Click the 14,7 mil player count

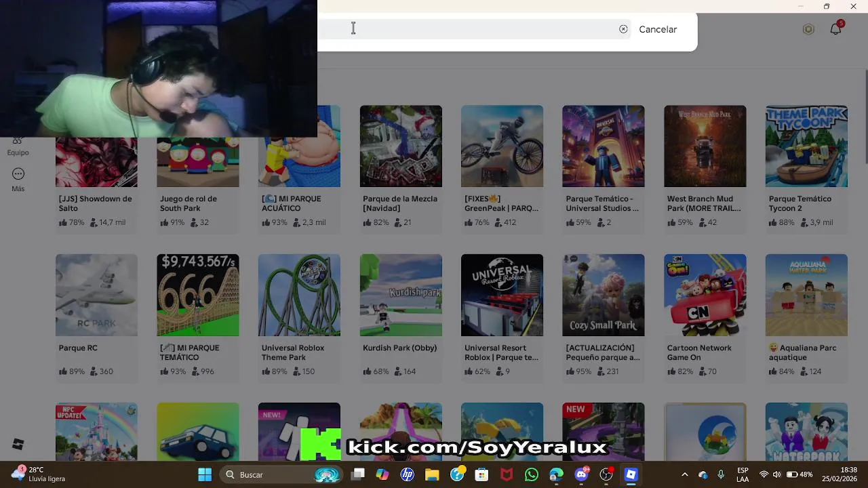107,222
